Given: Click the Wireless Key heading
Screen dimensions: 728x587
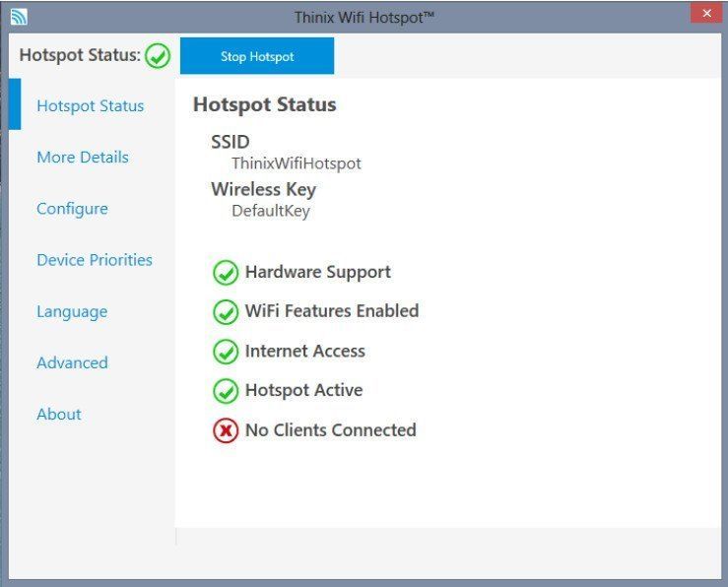Looking at the screenshot, I should coord(263,189).
